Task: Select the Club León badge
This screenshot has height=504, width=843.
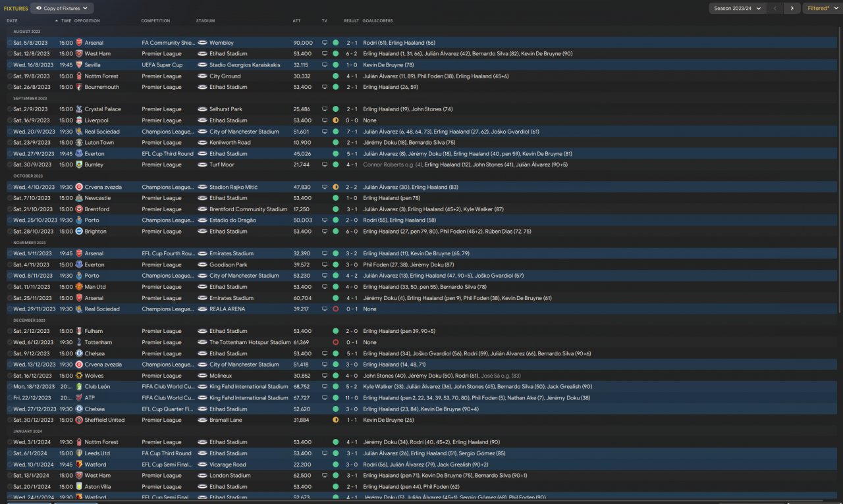Action: click(x=79, y=387)
